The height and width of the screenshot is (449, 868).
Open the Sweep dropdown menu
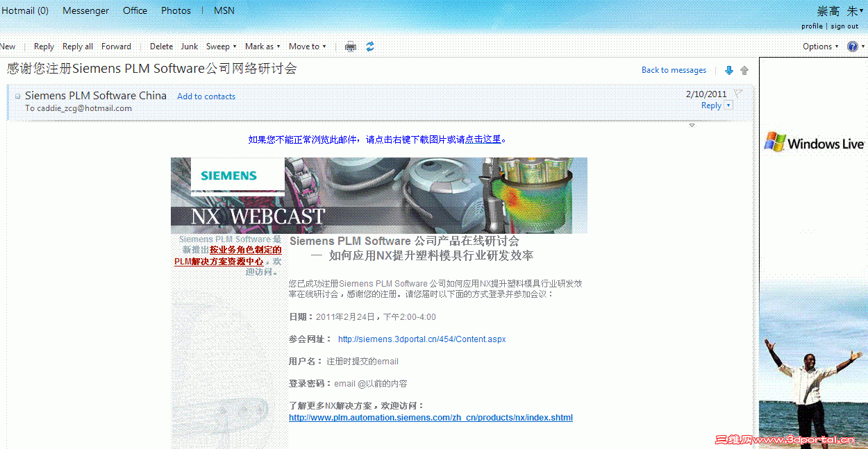(221, 46)
